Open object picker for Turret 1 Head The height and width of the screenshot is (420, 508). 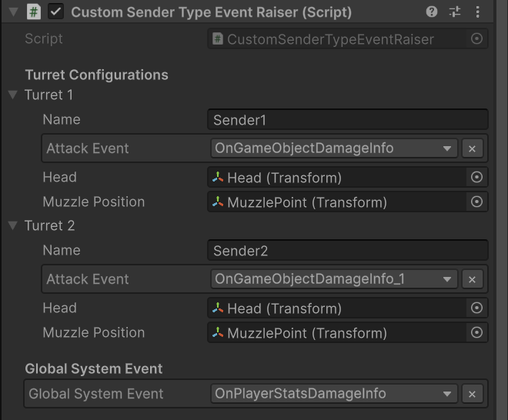476,178
